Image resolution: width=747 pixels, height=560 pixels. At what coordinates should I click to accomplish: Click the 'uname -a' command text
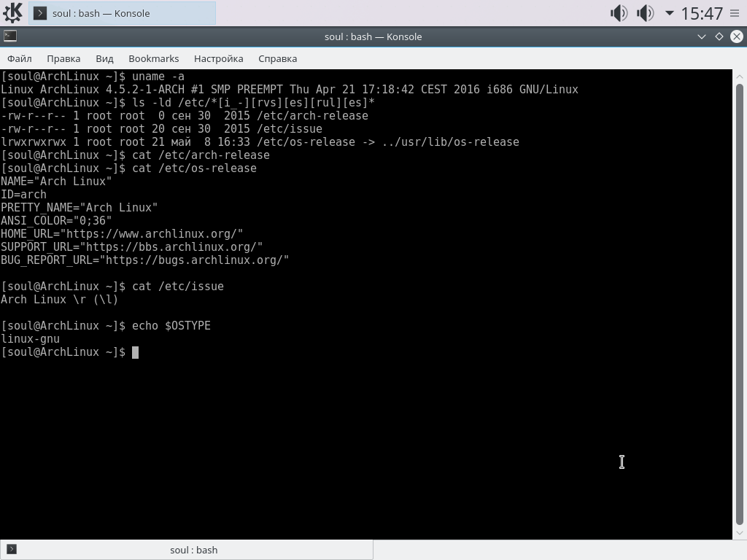point(158,77)
